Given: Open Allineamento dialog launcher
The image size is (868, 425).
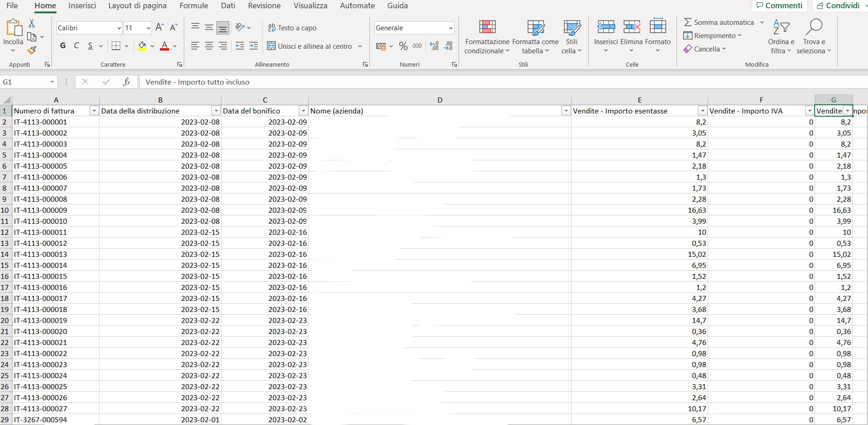Looking at the screenshot, I should point(365,64).
